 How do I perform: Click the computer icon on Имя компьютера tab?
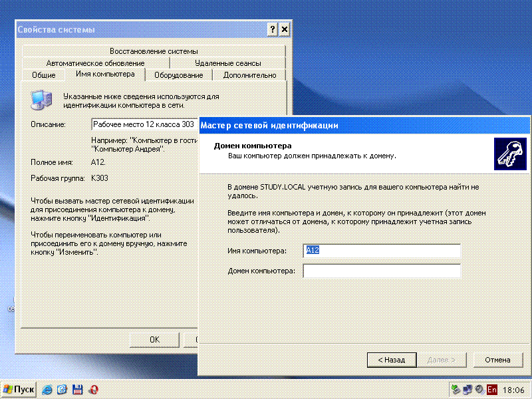tap(43, 99)
